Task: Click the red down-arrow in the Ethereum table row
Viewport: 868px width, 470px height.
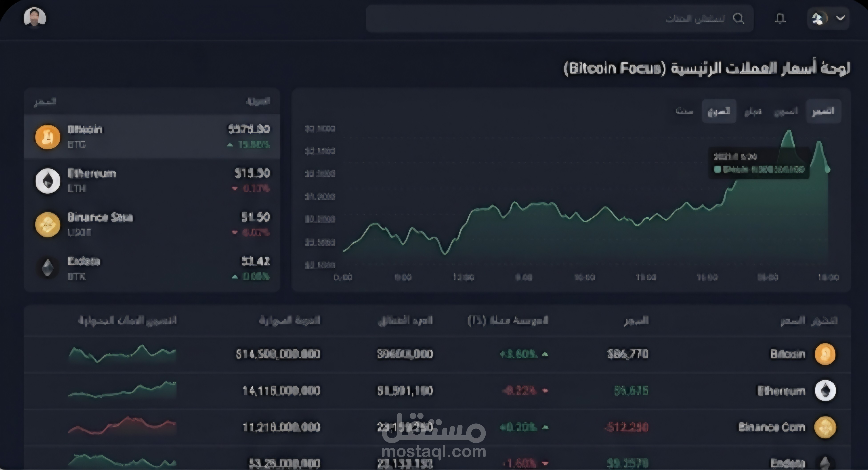Action: pos(545,391)
